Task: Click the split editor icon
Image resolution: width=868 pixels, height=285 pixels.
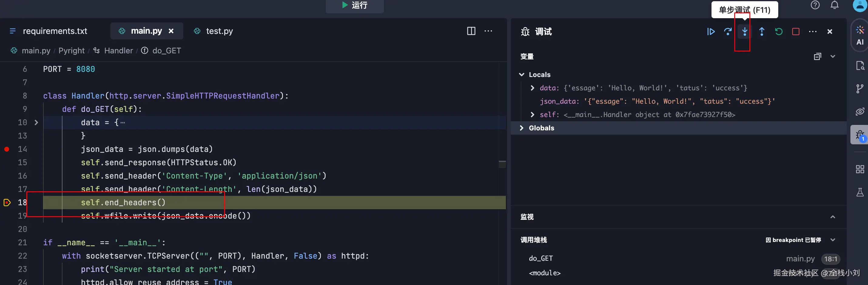Action: 471,31
